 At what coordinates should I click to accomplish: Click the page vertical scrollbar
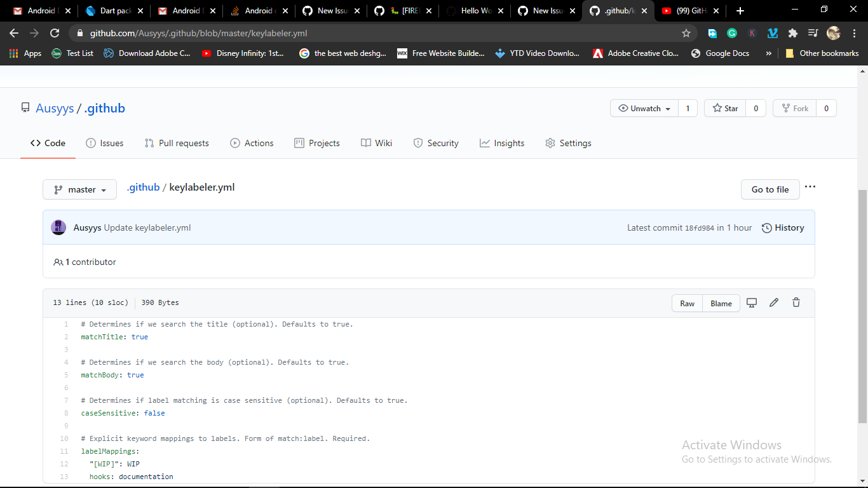point(862,306)
